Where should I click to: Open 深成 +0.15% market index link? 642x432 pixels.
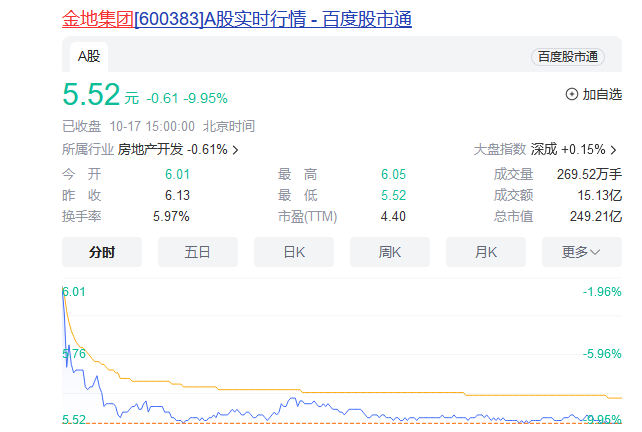click(x=568, y=149)
